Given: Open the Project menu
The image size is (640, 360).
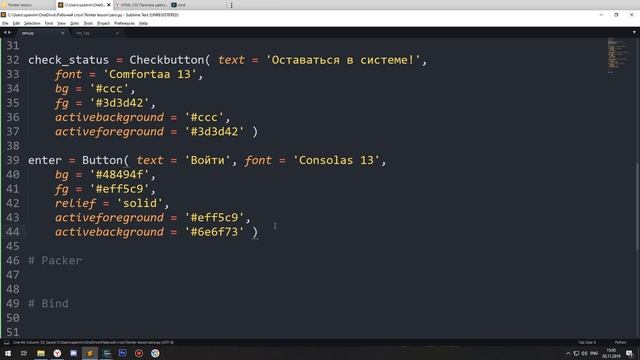Looking at the screenshot, I should pos(103,23).
